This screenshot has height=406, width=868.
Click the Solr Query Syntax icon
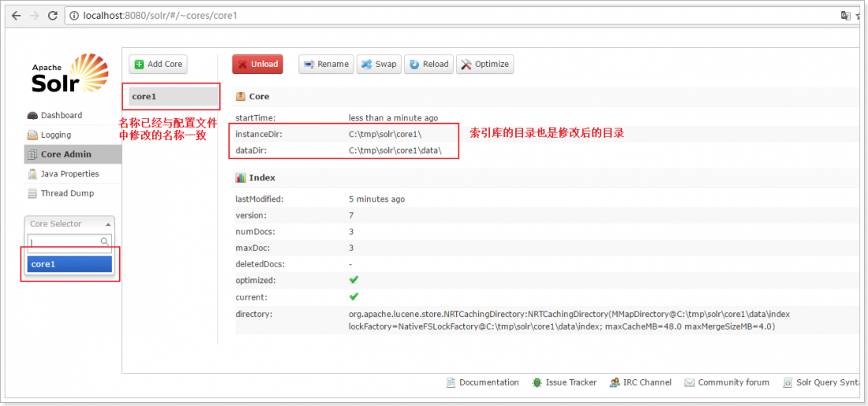[x=788, y=382]
